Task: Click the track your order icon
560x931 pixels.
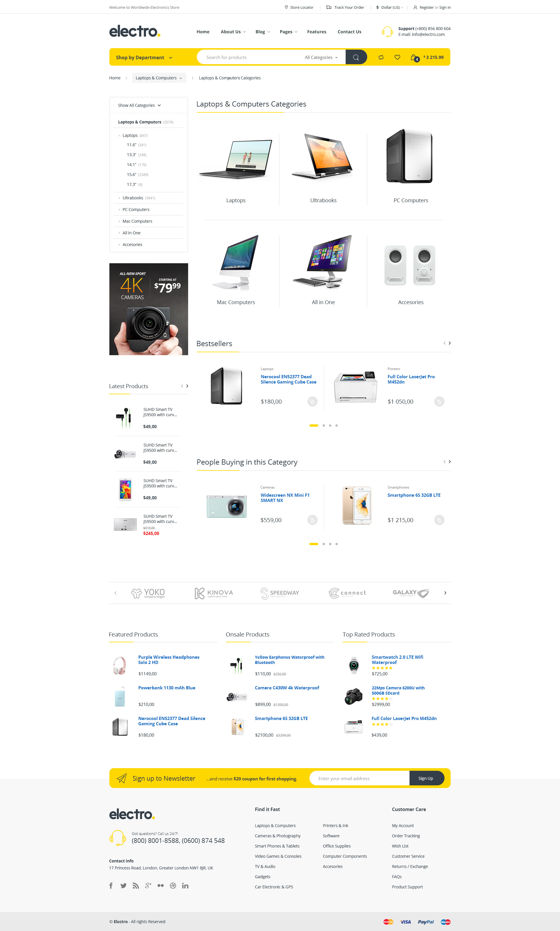Action: [328, 7]
